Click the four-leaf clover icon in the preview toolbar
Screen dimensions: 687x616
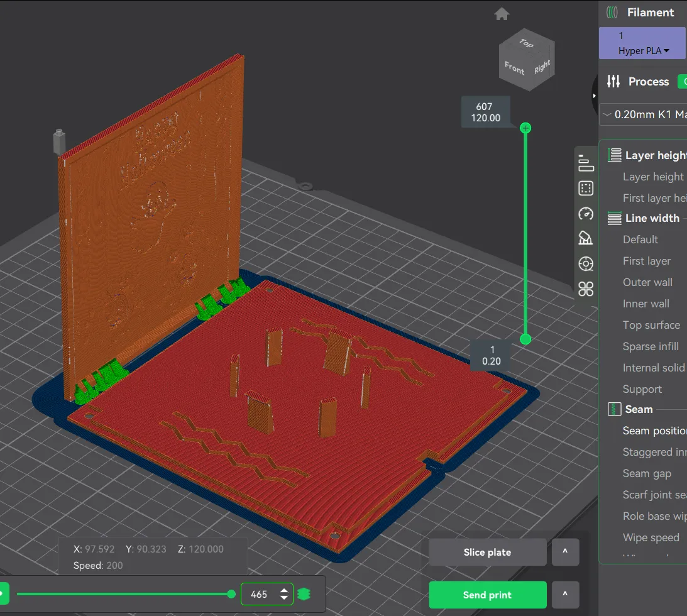click(x=586, y=289)
